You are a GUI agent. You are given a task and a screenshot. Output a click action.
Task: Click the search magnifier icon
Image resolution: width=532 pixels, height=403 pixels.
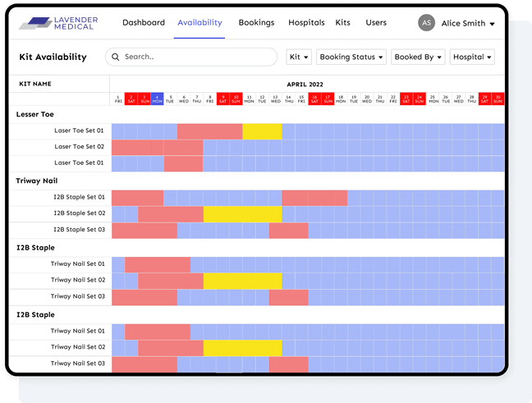[117, 57]
